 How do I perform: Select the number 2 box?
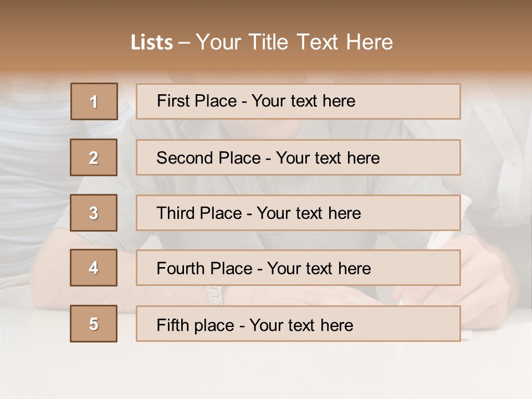pyautogui.click(x=94, y=157)
